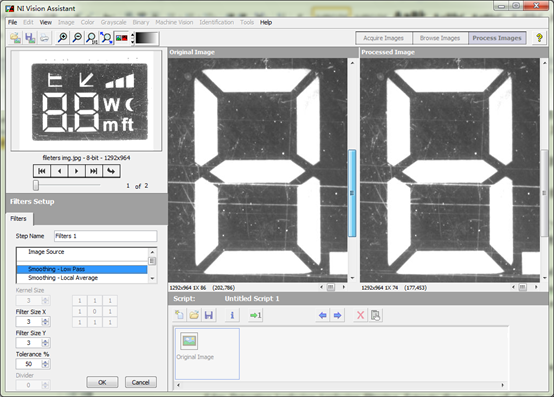Select the Zoom Out magnifier tool
The width and height of the screenshot is (554, 397).
pyautogui.click(x=77, y=38)
